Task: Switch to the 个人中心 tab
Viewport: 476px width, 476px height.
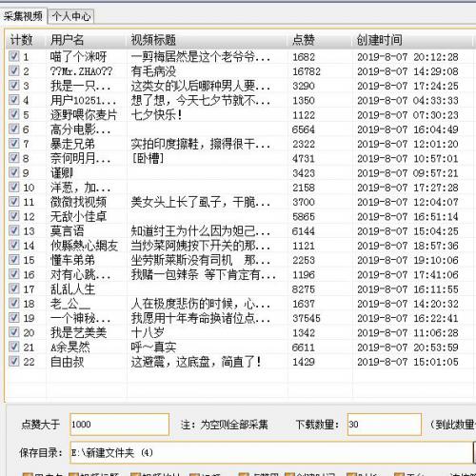Action: 71,16
